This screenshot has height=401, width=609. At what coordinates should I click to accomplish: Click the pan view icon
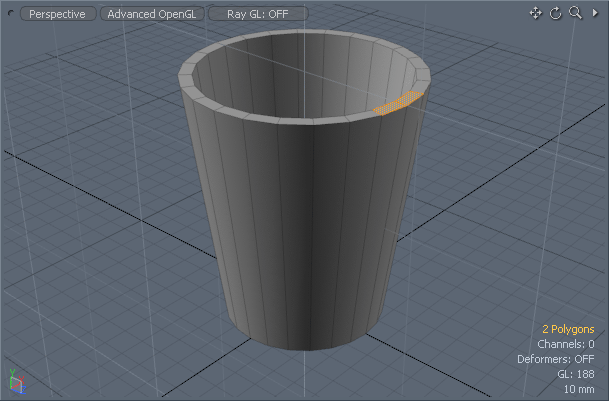tap(535, 13)
